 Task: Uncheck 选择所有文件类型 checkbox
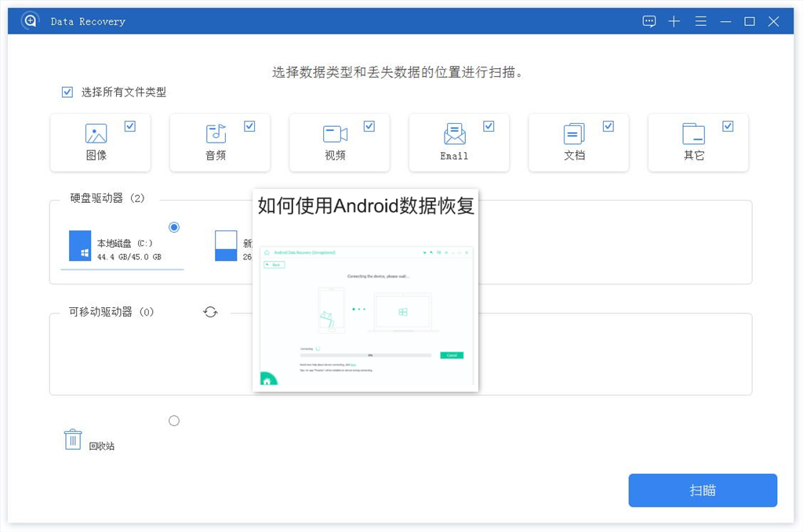point(67,92)
